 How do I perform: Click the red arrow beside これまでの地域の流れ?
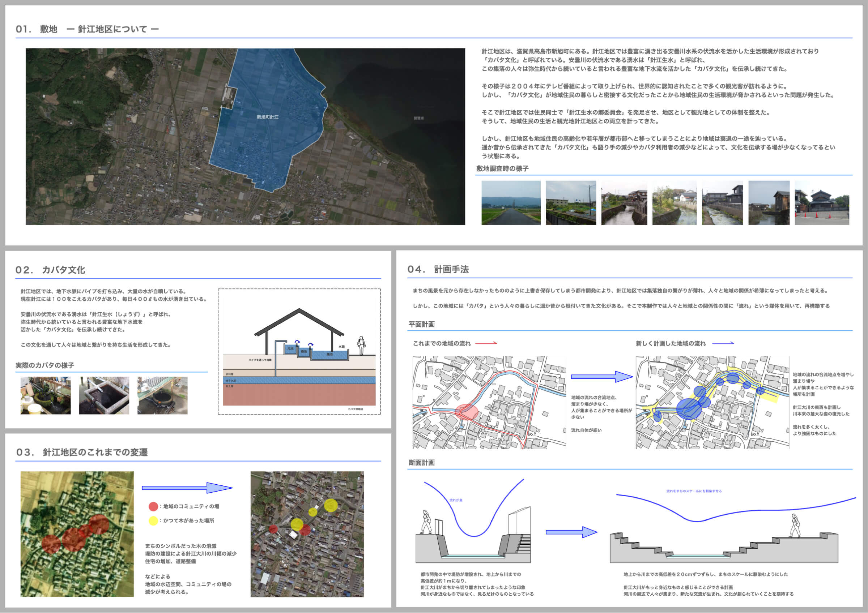486,343
